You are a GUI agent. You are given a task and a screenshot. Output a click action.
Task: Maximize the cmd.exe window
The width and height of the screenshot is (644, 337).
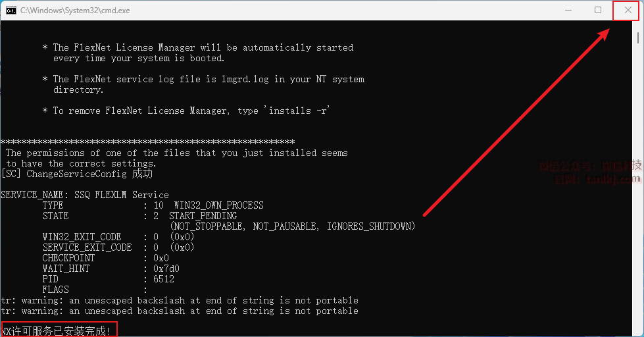597,10
